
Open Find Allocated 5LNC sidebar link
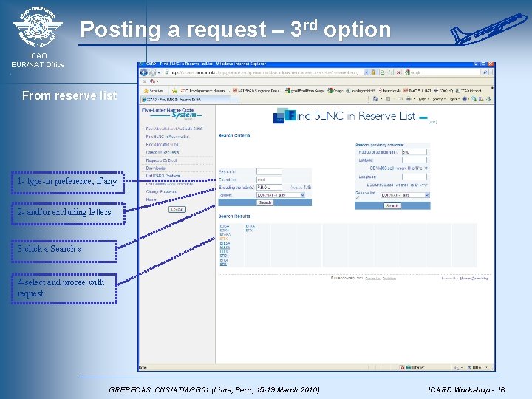pyautogui.click(x=163, y=145)
